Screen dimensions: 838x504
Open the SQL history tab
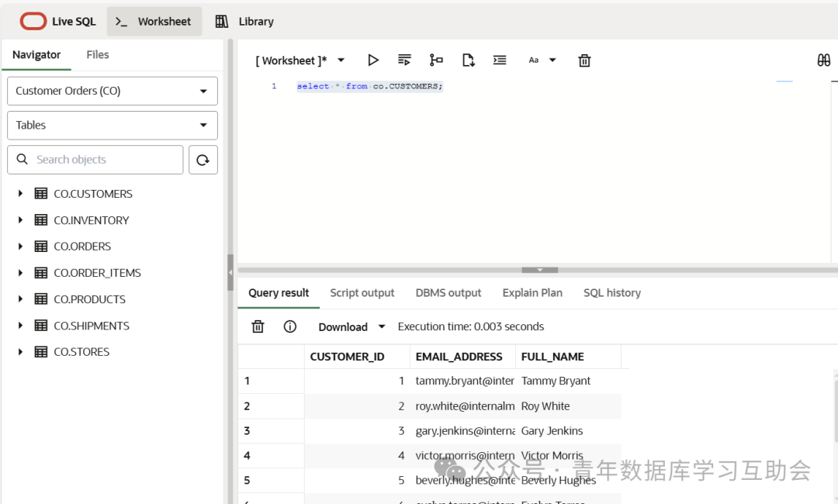[x=612, y=292]
